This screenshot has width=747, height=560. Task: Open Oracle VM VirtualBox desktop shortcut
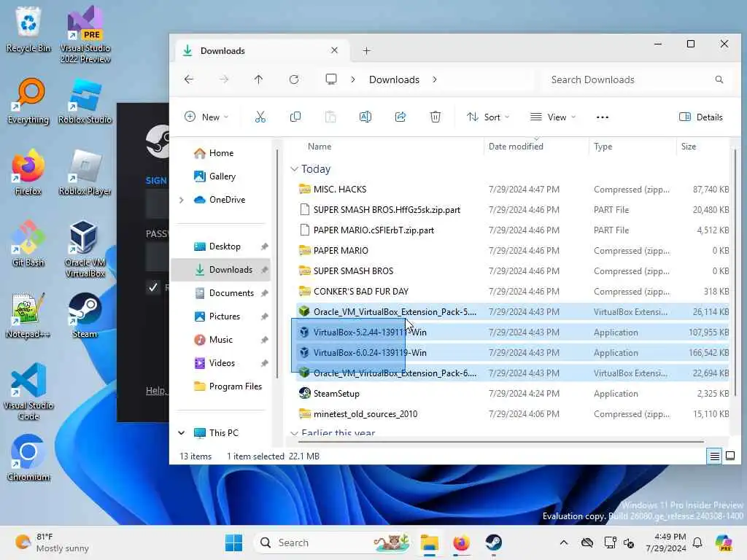coord(85,249)
